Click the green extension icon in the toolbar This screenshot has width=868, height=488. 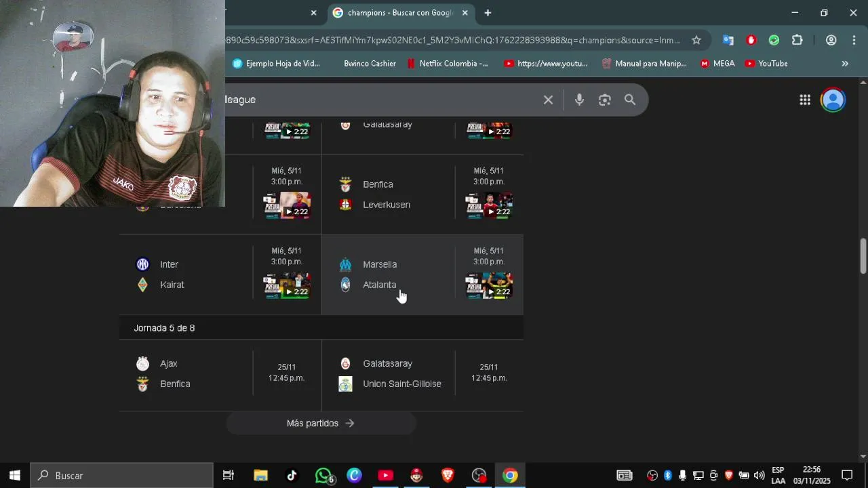click(x=774, y=40)
